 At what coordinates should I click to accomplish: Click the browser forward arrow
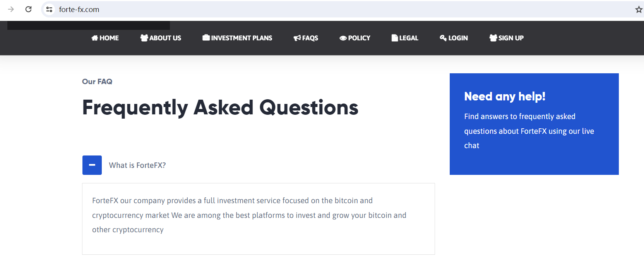point(11,9)
